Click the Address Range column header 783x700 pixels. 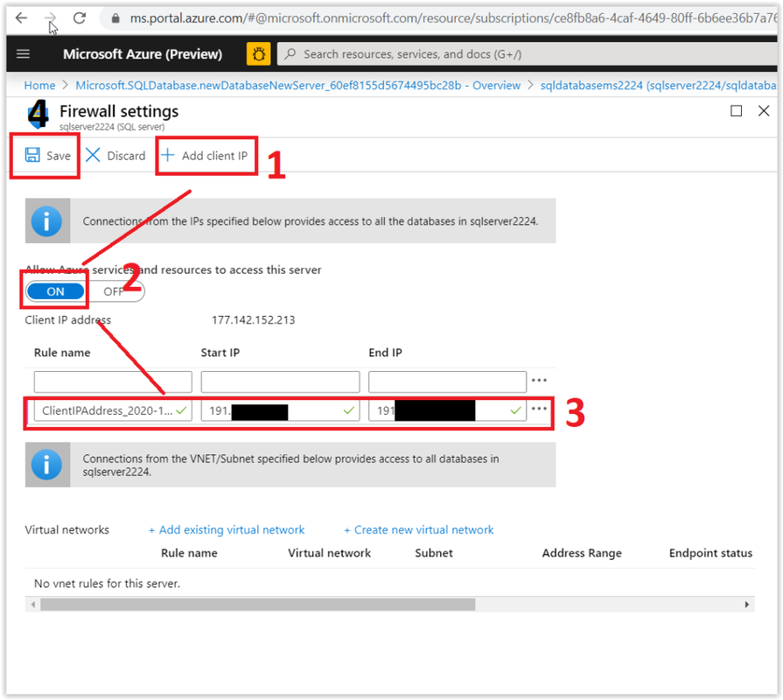point(582,553)
